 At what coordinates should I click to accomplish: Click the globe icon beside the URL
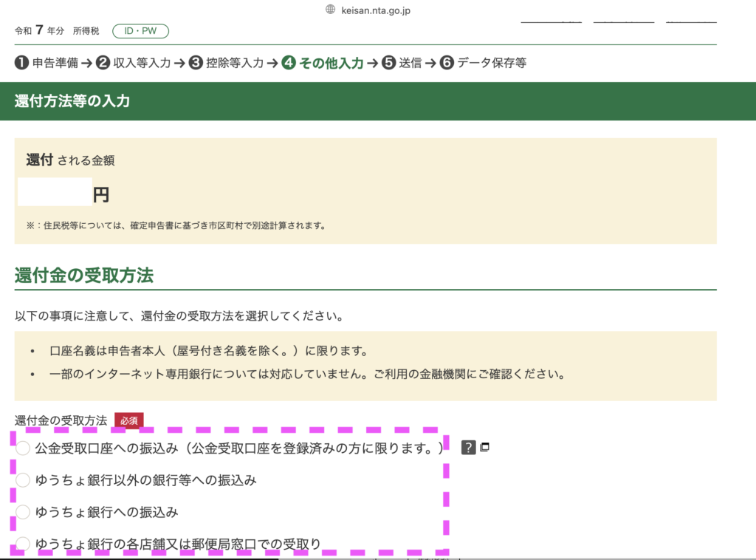click(331, 10)
